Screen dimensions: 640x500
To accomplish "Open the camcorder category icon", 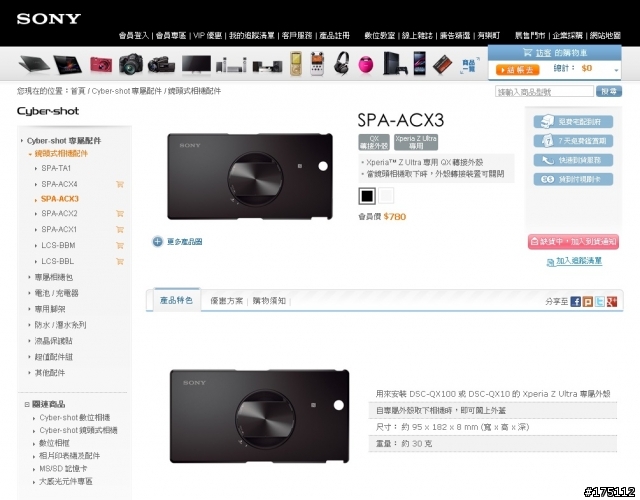I will tap(161, 65).
